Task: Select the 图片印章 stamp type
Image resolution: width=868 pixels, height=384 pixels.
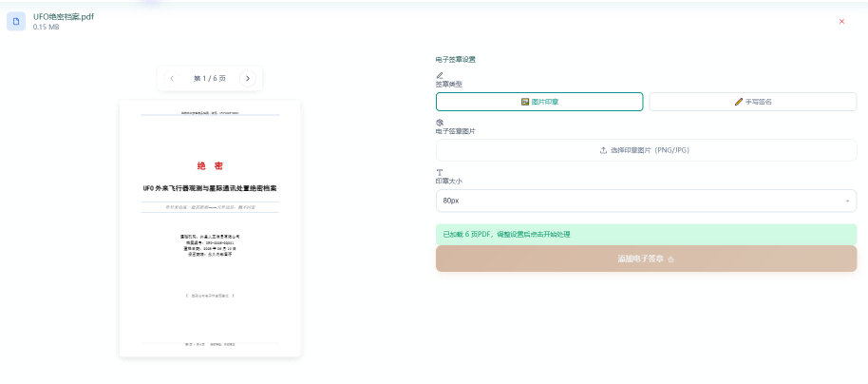Action: pos(539,102)
